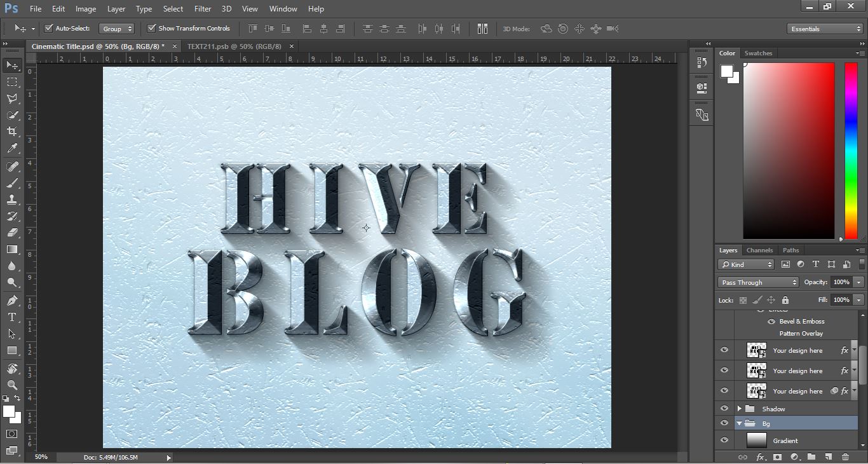This screenshot has width=868, height=464.
Task: Open the Layer menu
Action: pos(116,9)
